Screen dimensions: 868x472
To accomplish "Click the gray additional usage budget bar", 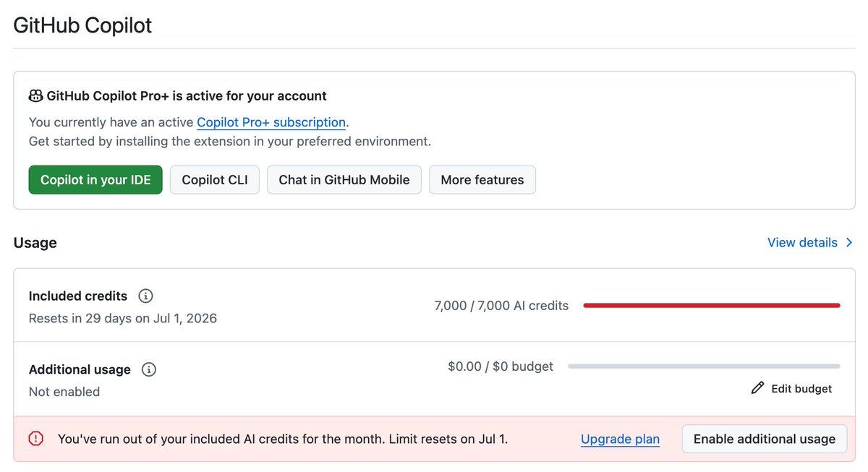I will 704,366.
